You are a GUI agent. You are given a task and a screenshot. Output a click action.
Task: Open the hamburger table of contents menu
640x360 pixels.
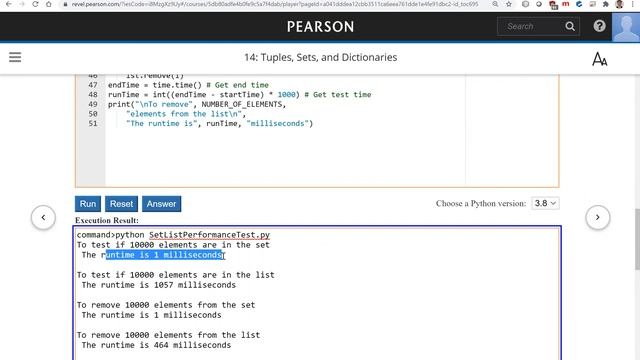coord(15,57)
